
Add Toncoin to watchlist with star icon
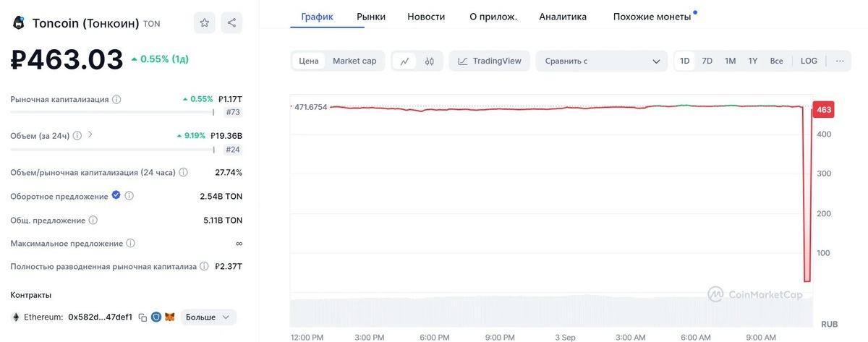(205, 22)
